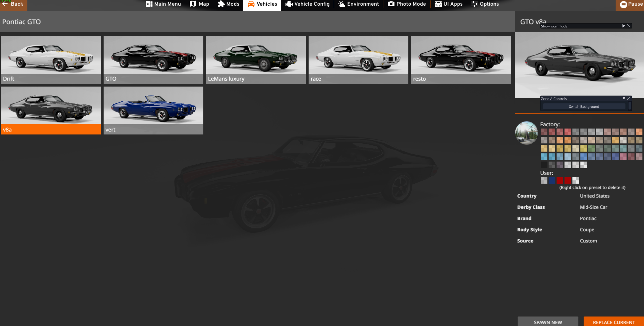Click the Back arrow button

(x=13, y=4)
